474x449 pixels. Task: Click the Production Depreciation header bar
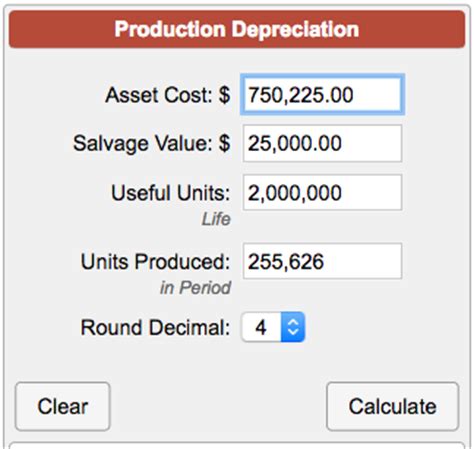click(237, 29)
